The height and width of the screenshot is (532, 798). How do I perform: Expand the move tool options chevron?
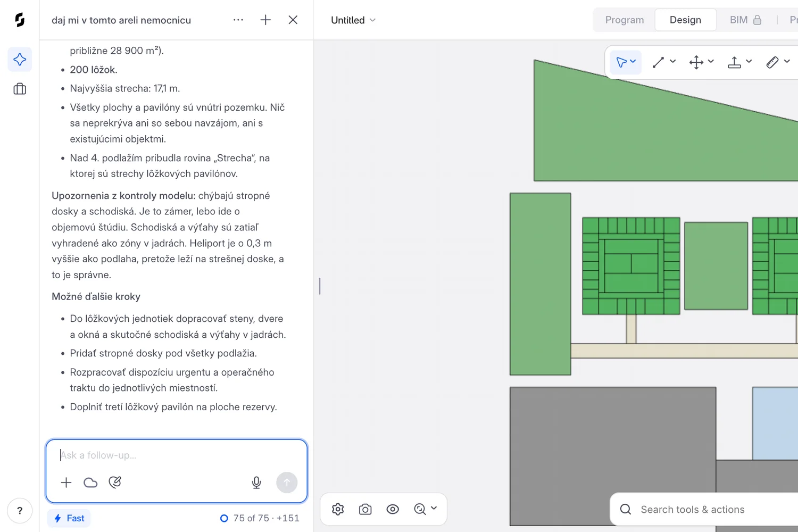click(x=711, y=62)
